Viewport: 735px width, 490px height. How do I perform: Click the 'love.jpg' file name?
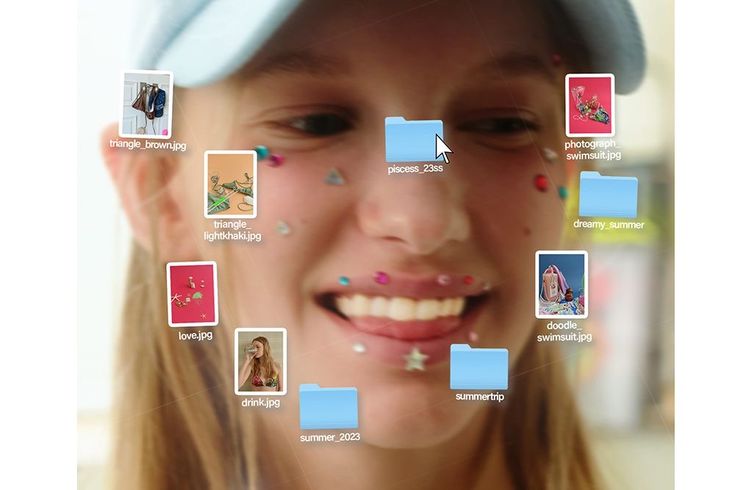tap(195, 336)
